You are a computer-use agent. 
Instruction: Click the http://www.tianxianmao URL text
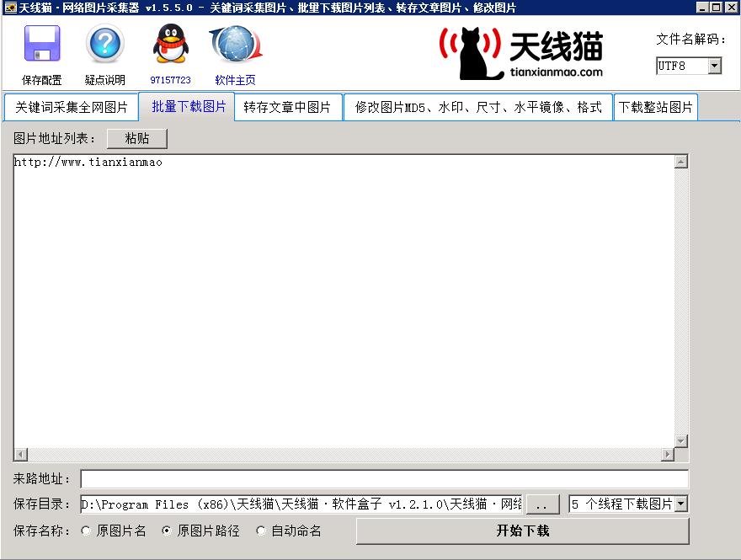[88, 162]
